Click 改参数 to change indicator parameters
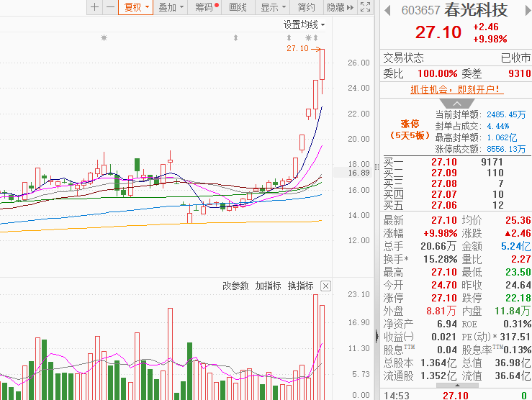532x400 pixels. pyautogui.click(x=235, y=286)
